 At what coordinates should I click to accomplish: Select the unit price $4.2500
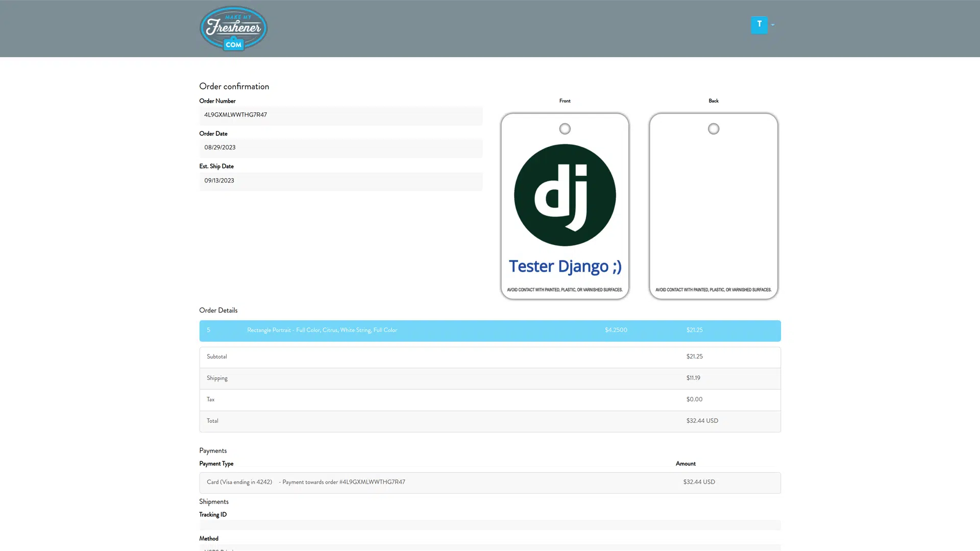click(616, 330)
